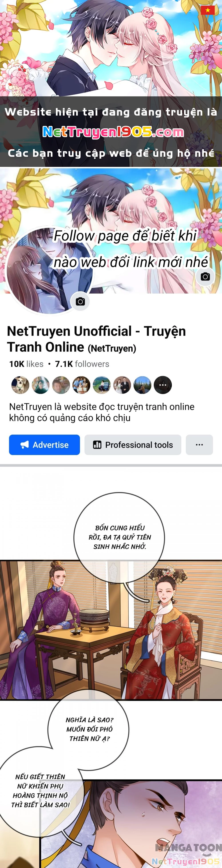
Task: Click the forest landscape follower avatar
Action: pyautogui.click(x=142, y=385)
